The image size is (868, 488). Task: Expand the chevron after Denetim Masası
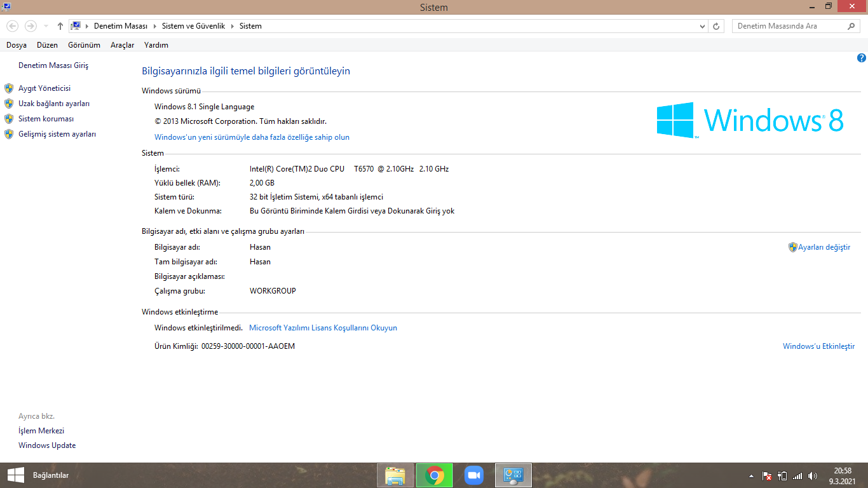154,26
